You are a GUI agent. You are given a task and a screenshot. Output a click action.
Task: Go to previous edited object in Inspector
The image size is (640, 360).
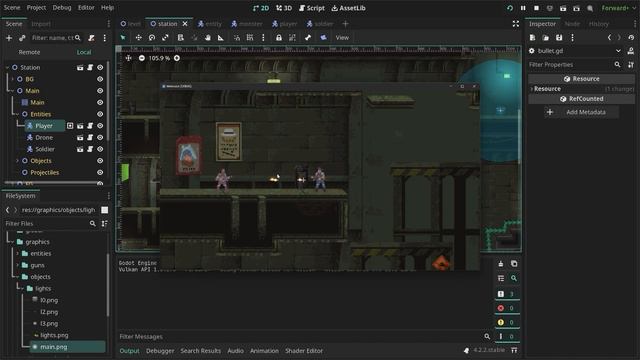pyautogui.click(x=609, y=38)
